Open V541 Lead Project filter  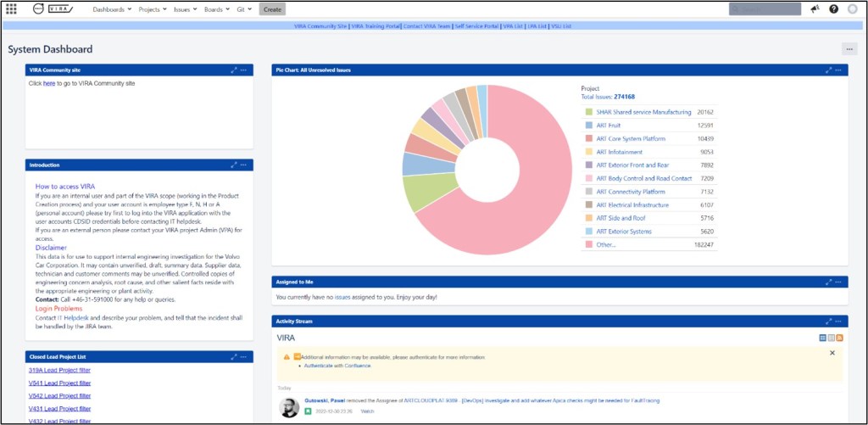click(59, 383)
